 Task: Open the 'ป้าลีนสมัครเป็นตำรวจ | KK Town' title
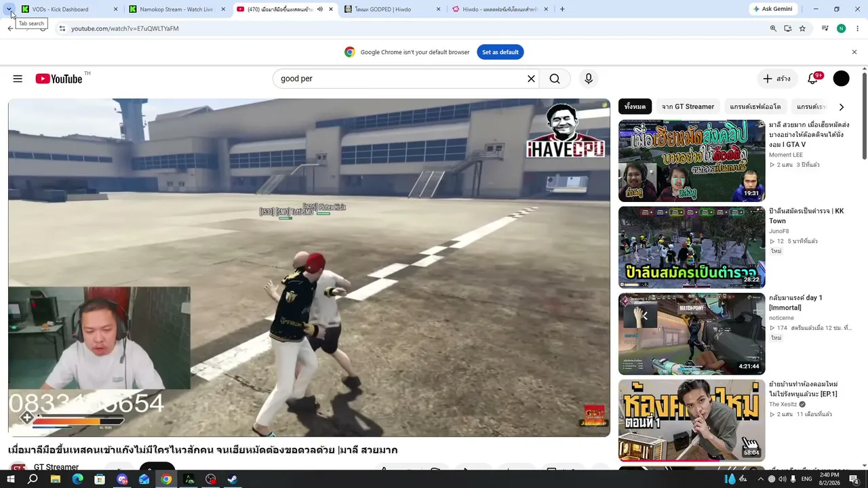click(806, 216)
